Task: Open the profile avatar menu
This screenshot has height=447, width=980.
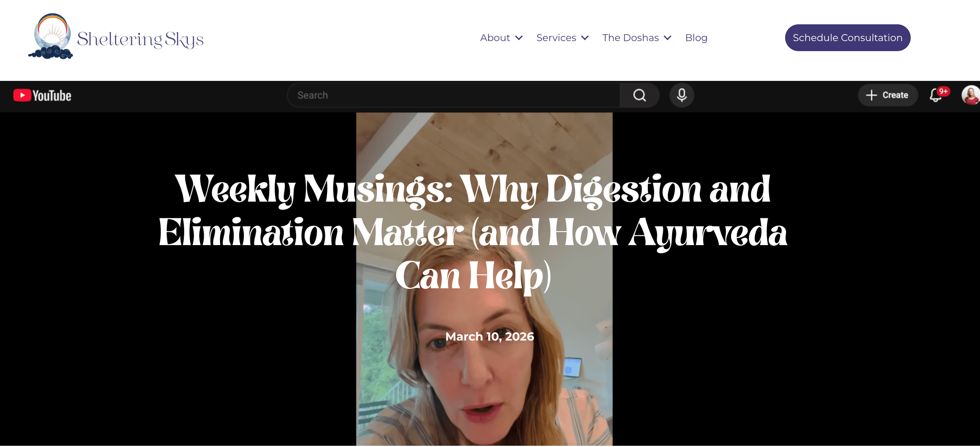Action: click(971, 95)
